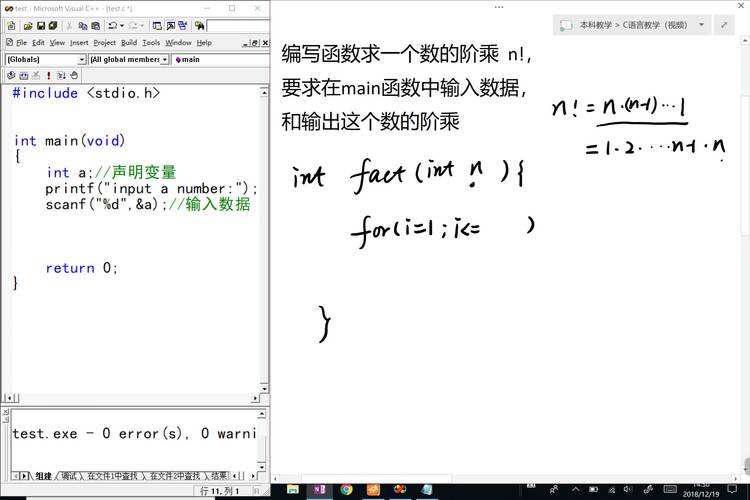Click the full-screen expand icon in OneNote

pyautogui.click(x=724, y=25)
